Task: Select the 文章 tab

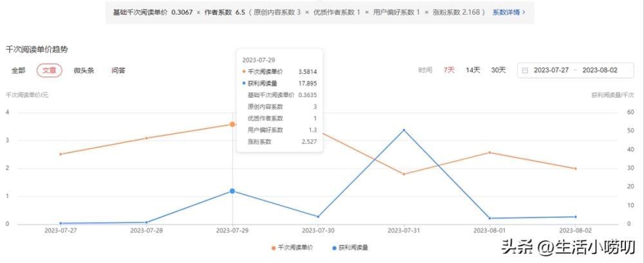Action: pos(50,71)
